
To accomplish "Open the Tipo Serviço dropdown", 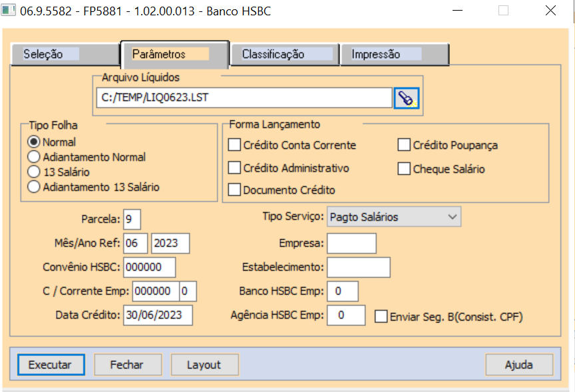I will point(394,217).
